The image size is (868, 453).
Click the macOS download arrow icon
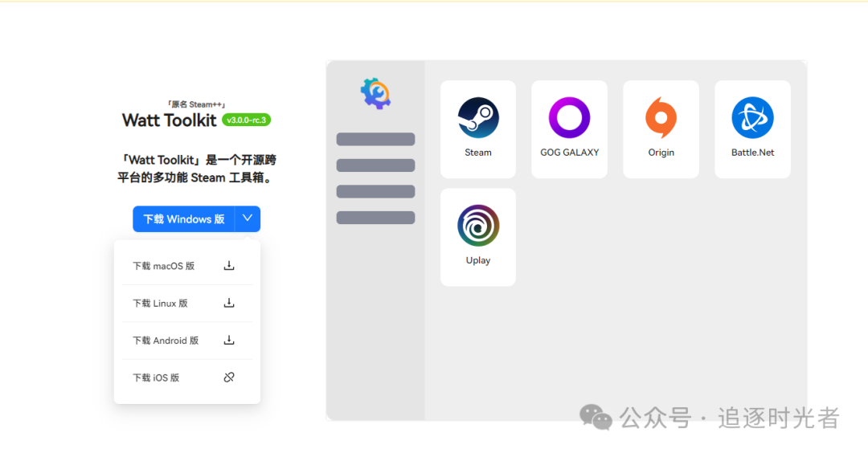coord(228,266)
